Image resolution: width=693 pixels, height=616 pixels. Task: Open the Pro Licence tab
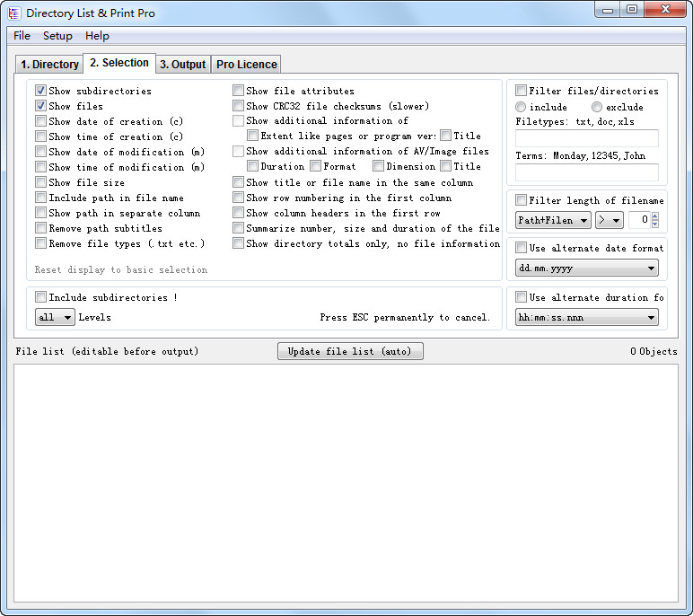[x=246, y=65]
